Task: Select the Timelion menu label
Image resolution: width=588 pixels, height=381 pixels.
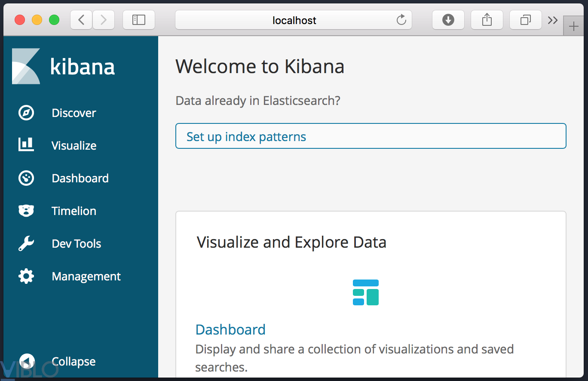Action: coord(73,211)
